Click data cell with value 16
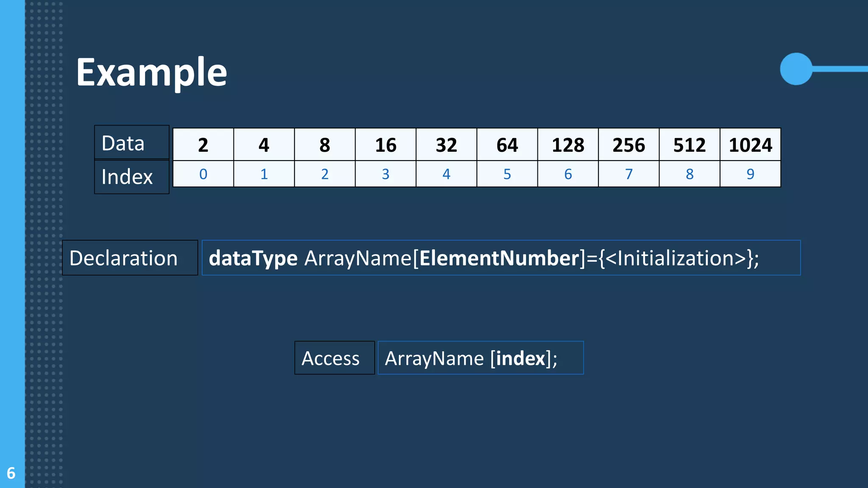This screenshot has width=868, height=488. (x=386, y=145)
